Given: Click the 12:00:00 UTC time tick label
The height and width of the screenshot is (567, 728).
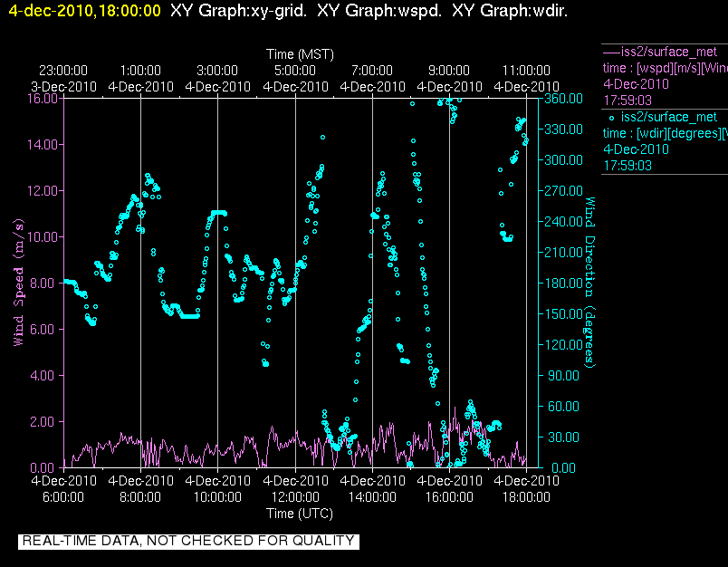Looking at the screenshot, I should [295, 497].
